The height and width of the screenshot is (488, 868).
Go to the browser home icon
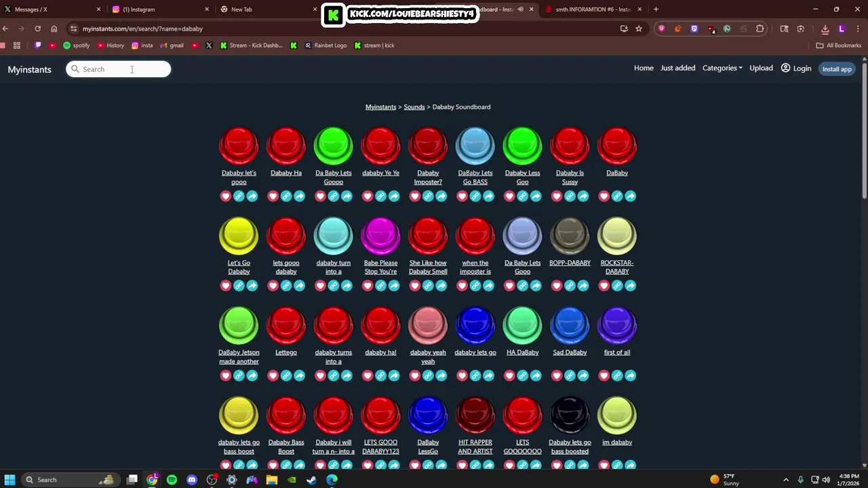coord(54,28)
